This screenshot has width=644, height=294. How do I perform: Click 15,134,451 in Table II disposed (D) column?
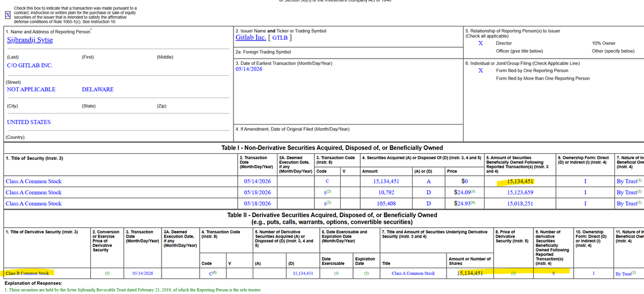point(303,274)
